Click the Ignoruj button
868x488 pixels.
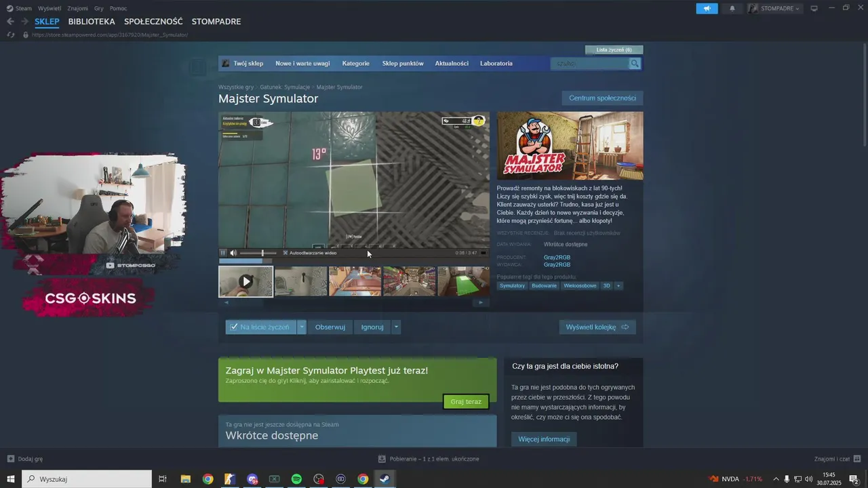pos(372,327)
